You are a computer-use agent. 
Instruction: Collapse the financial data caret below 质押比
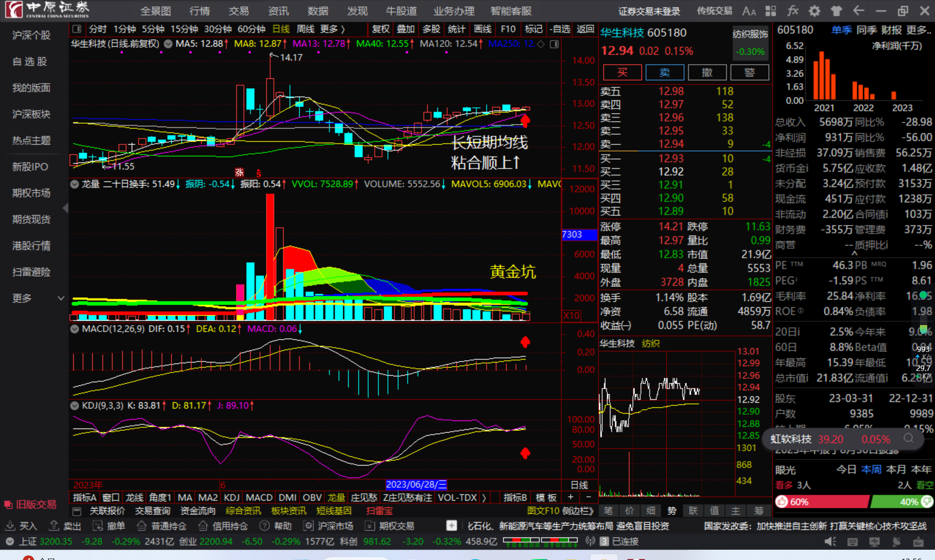854,253
